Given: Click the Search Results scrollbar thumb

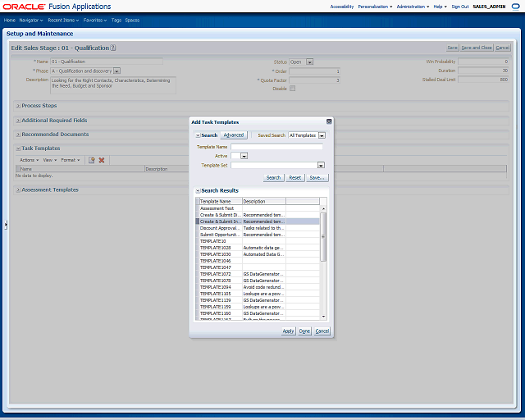Looking at the screenshot, I should coord(323,236).
